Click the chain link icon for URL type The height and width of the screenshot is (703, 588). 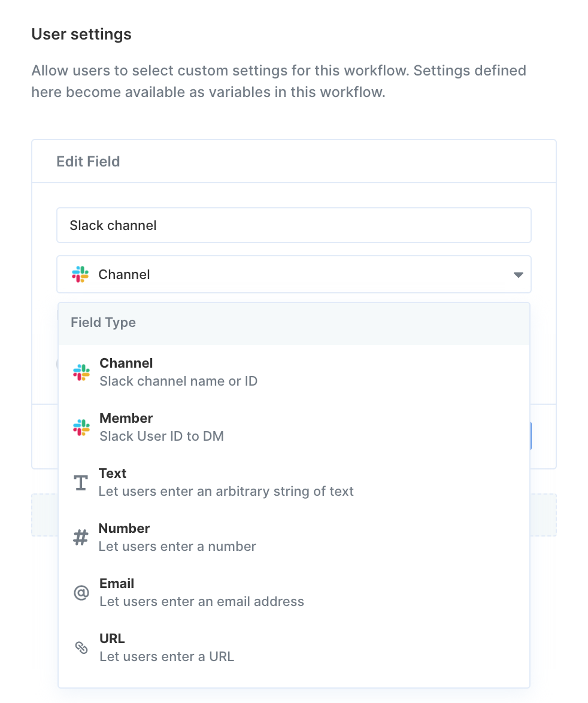81,648
